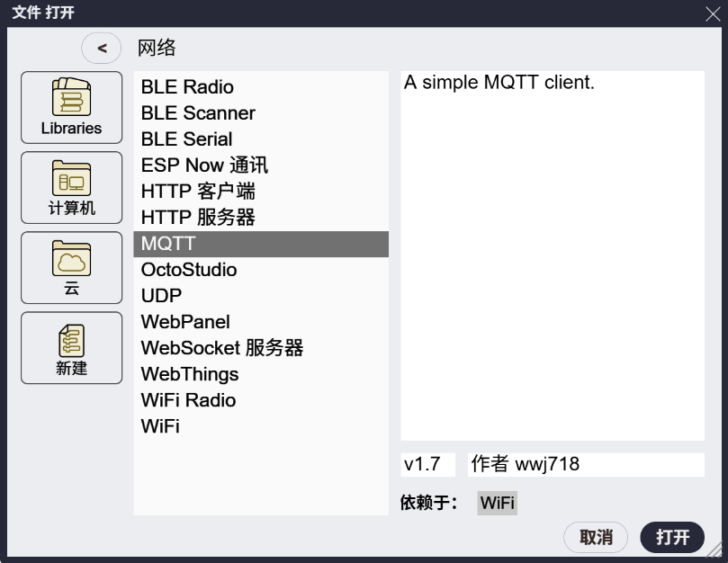Select OctoStudio library
This screenshot has height=563, width=728.
pyautogui.click(x=261, y=270)
